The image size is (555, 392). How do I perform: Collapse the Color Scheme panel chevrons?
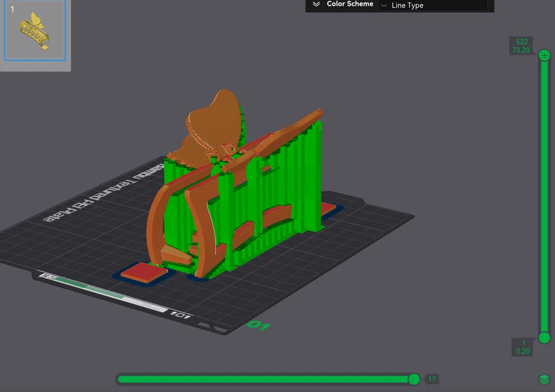click(x=316, y=4)
